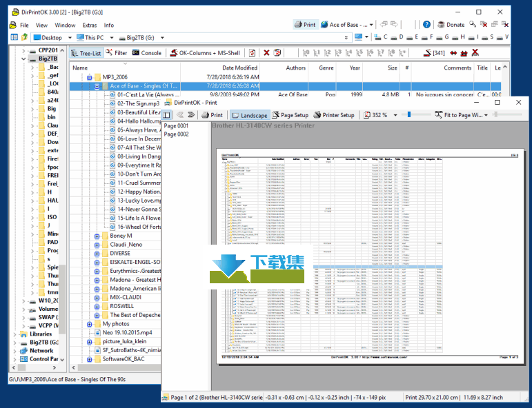Open the Desktop breadcrumb dropdown arrow
The image size is (532, 408).
70,38
